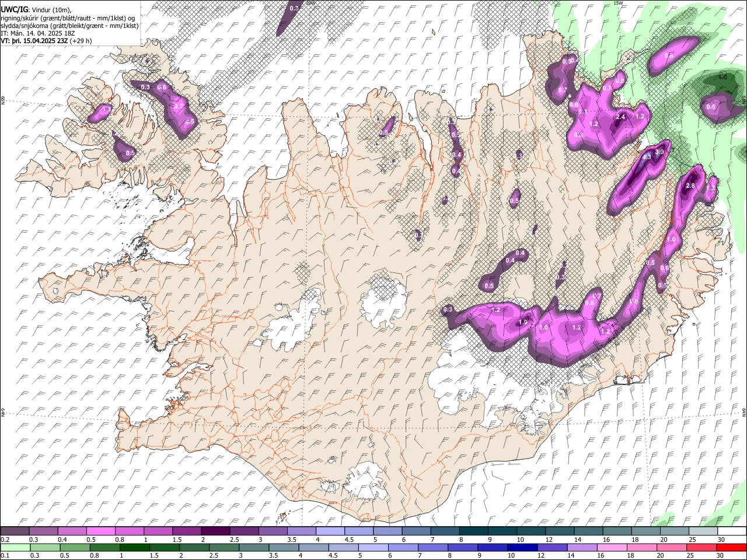Click the 'rigning/skúrir' legend description line
This screenshot has width=747, height=560.
[68, 17]
